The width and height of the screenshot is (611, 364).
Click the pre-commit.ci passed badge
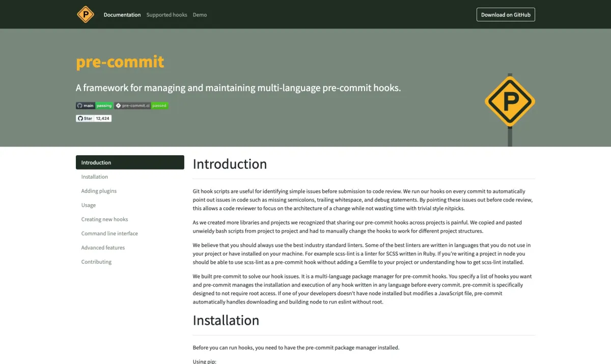(141, 105)
